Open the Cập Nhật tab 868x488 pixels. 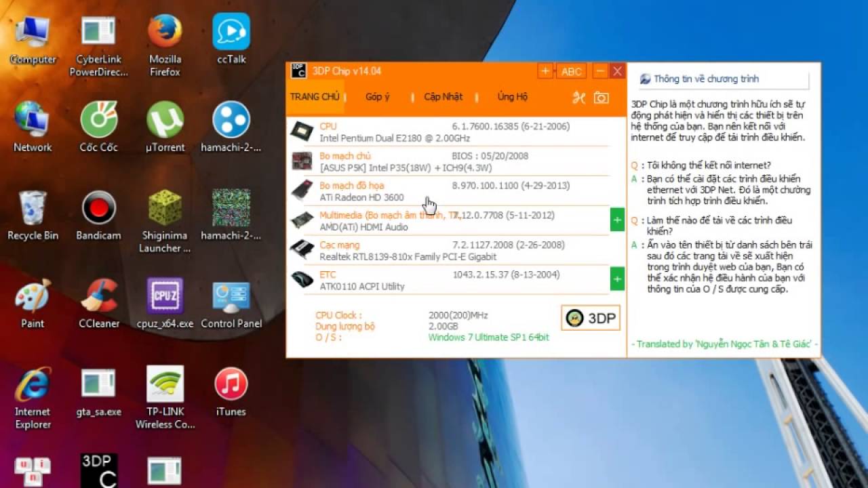click(x=443, y=96)
